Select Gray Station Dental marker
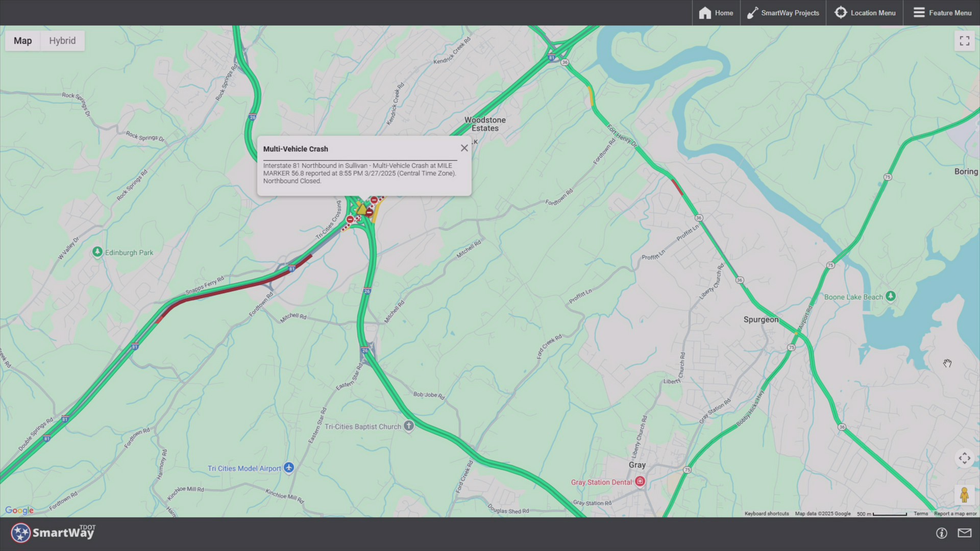 pyautogui.click(x=640, y=482)
